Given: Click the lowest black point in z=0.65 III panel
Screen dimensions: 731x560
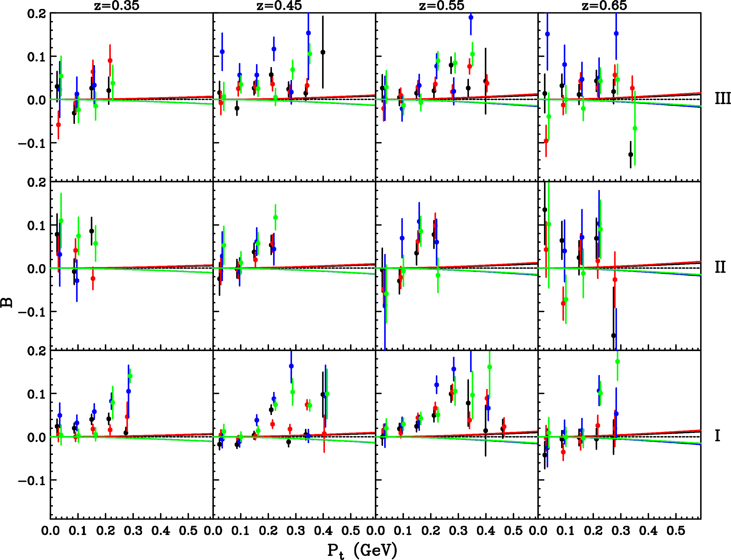Looking at the screenshot, I should [x=630, y=154].
